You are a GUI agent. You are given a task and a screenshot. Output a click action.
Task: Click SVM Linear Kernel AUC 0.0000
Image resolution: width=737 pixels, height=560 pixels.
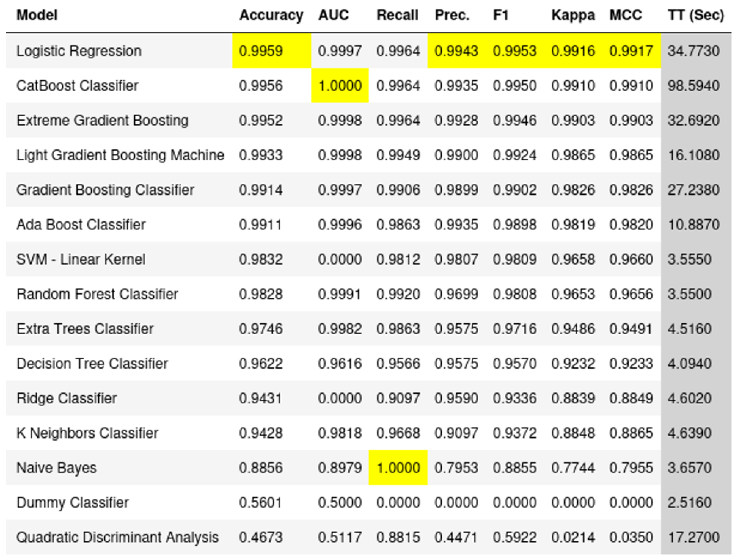[x=339, y=259]
